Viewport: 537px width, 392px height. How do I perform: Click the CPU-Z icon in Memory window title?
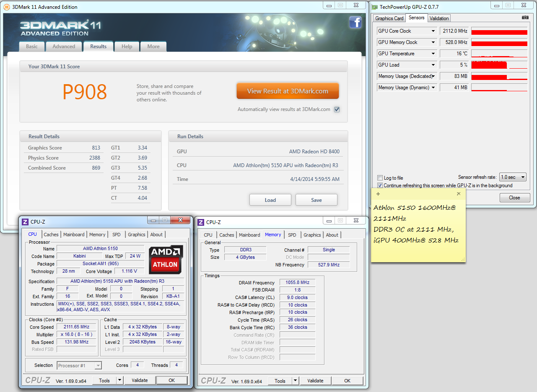(201, 222)
